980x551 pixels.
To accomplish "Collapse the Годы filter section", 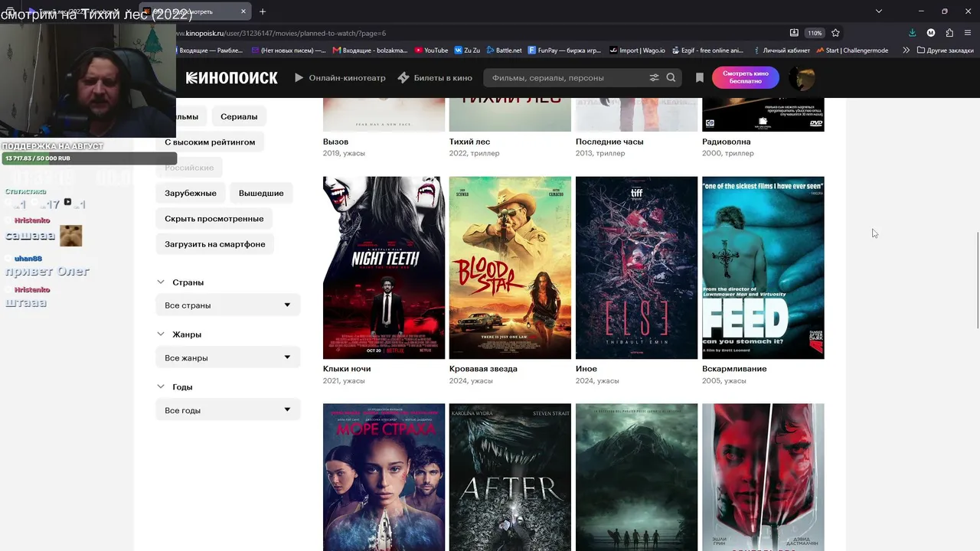I will point(175,387).
